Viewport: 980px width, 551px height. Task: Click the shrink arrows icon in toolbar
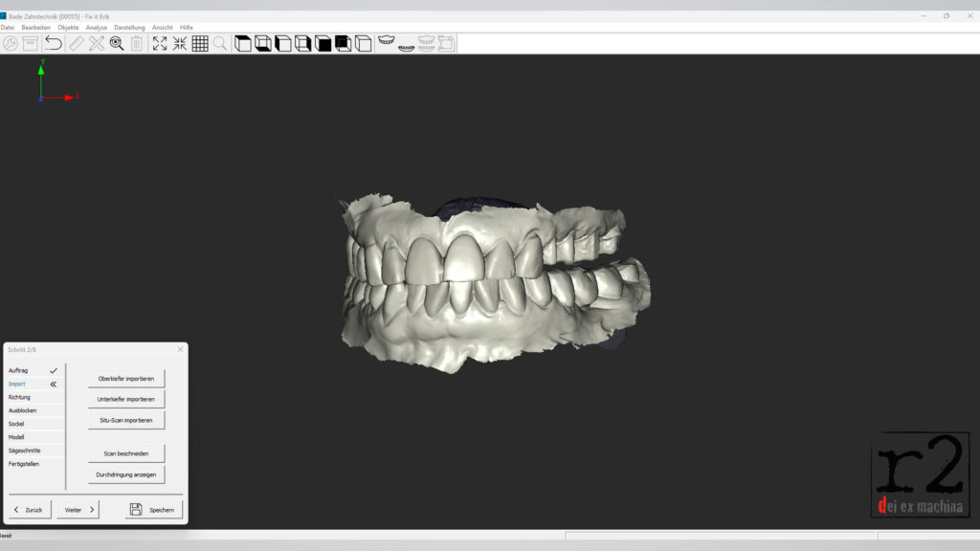[x=180, y=43]
